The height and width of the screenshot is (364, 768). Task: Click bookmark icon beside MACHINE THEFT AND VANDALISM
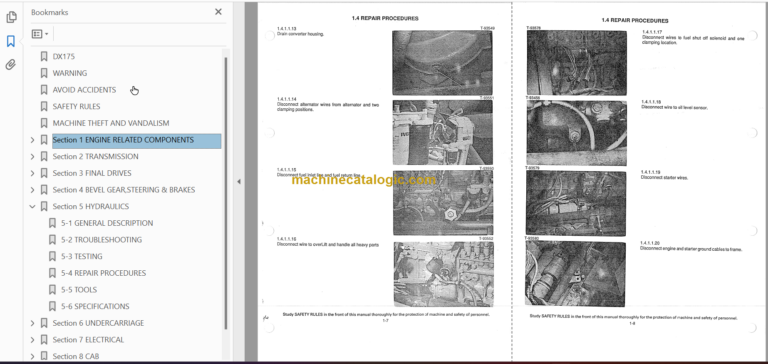44,123
